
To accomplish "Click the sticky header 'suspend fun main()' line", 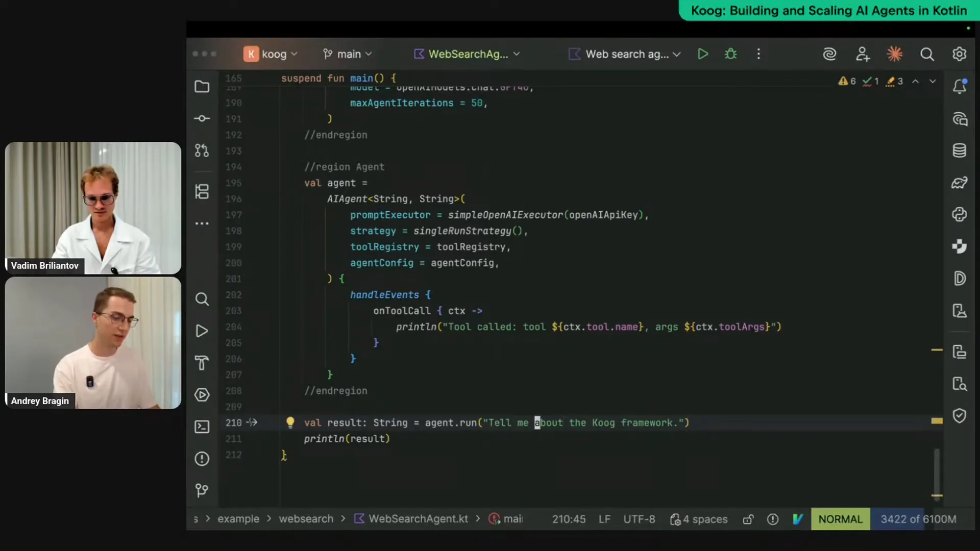I will pos(338,78).
